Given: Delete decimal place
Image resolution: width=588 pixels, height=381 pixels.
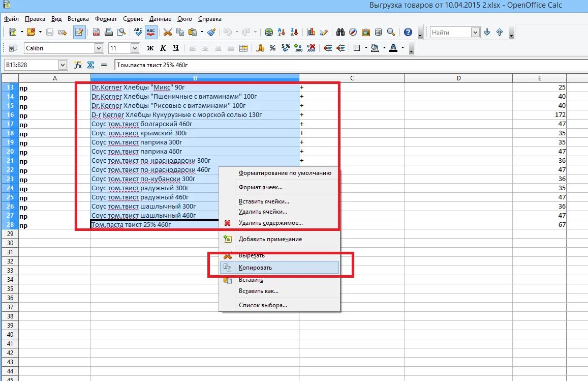Looking at the screenshot, I should [x=311, y=48].
